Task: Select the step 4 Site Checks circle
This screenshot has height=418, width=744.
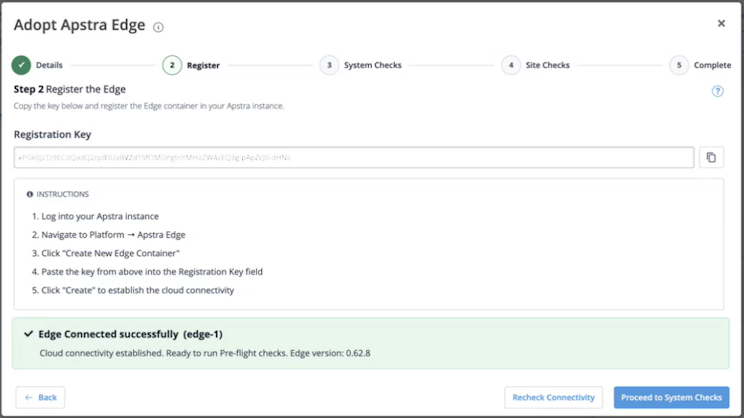Action: pos(511,65)
